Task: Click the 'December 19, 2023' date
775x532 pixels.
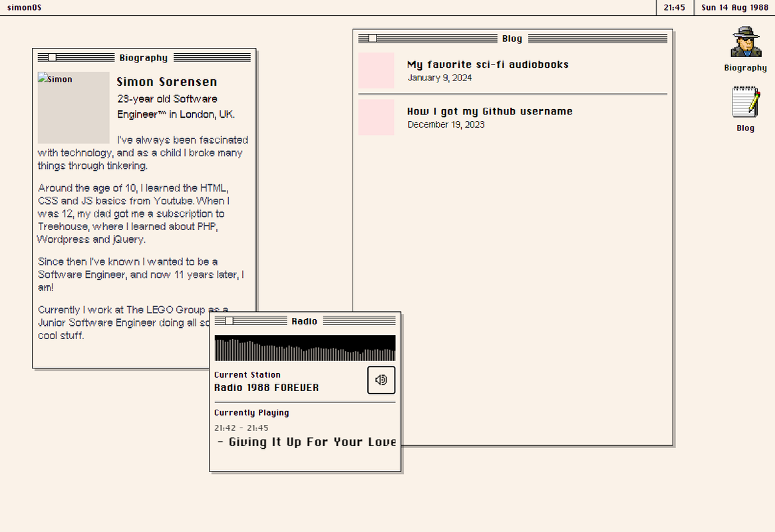Action: (x=446, y=124)
